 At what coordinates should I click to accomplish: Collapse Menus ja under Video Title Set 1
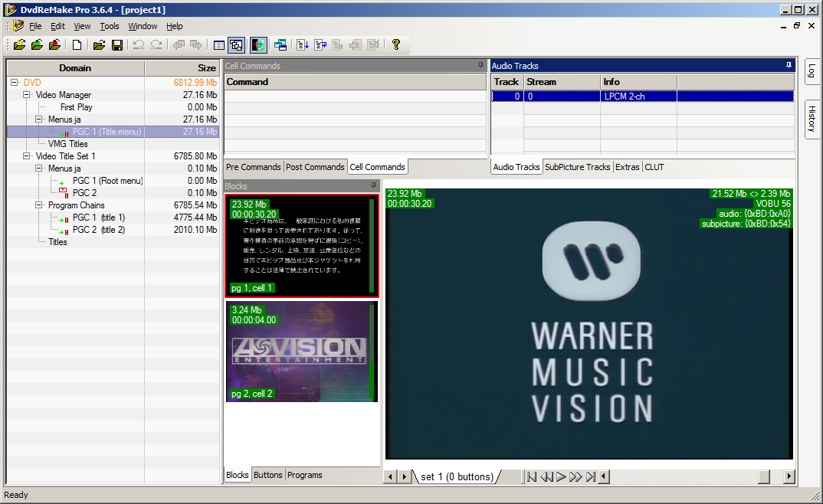click(x=38, y=169)
